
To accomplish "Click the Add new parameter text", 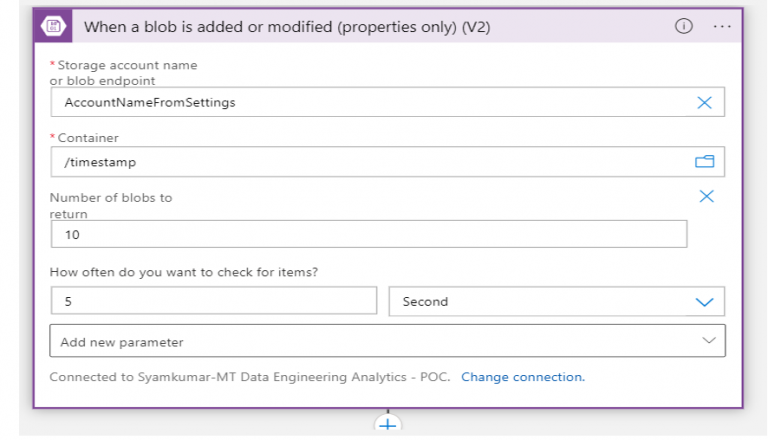I will pyautogui.click(x=122, y=342).
